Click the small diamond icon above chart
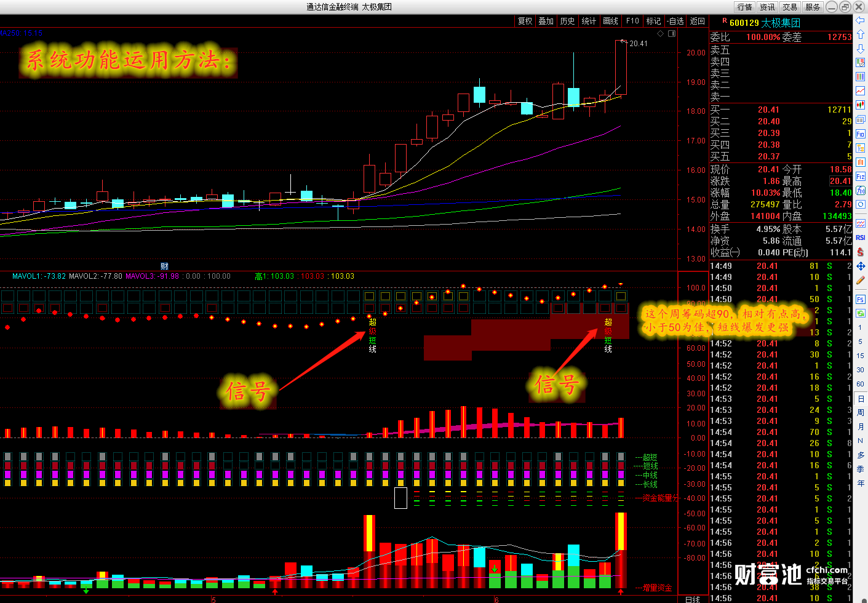868x603 pixels. (661, 33)
